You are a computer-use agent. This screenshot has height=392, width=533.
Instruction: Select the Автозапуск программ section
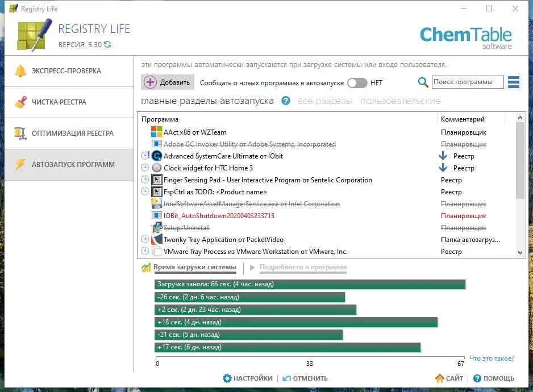(x=69, y=165)
